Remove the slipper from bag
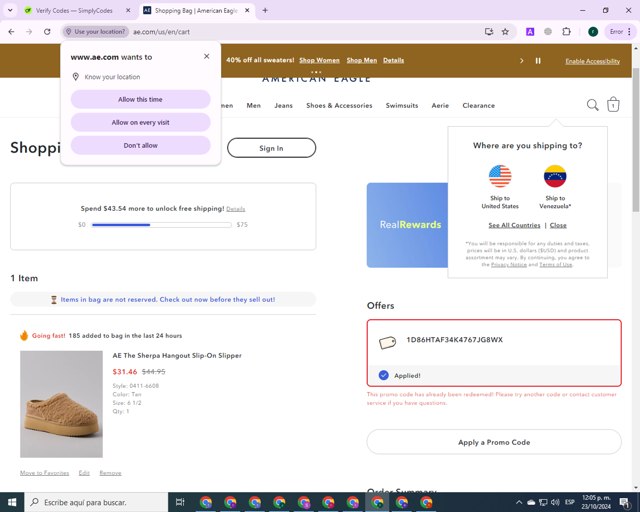 point(110,473)
